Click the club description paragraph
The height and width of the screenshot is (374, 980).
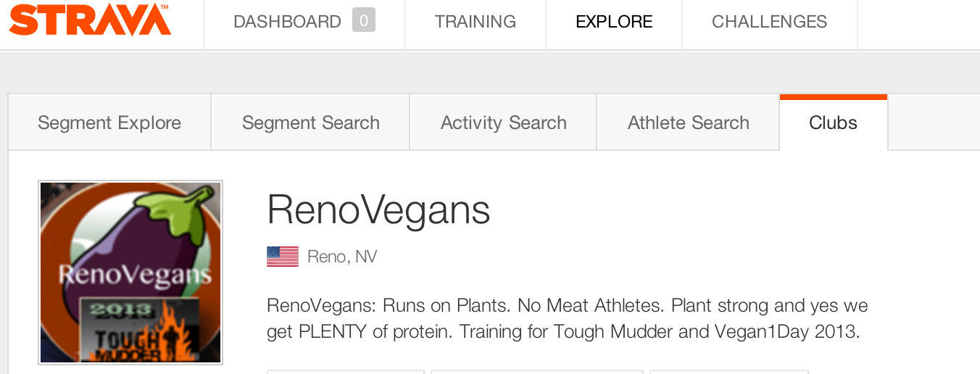pyautogui.click(x=568, y=318)
